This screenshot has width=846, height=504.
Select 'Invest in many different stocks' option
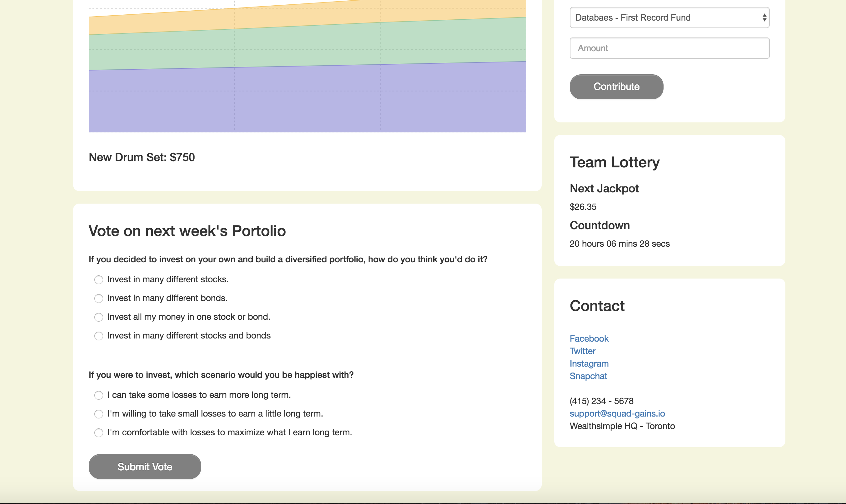click(x=98, y=280)
